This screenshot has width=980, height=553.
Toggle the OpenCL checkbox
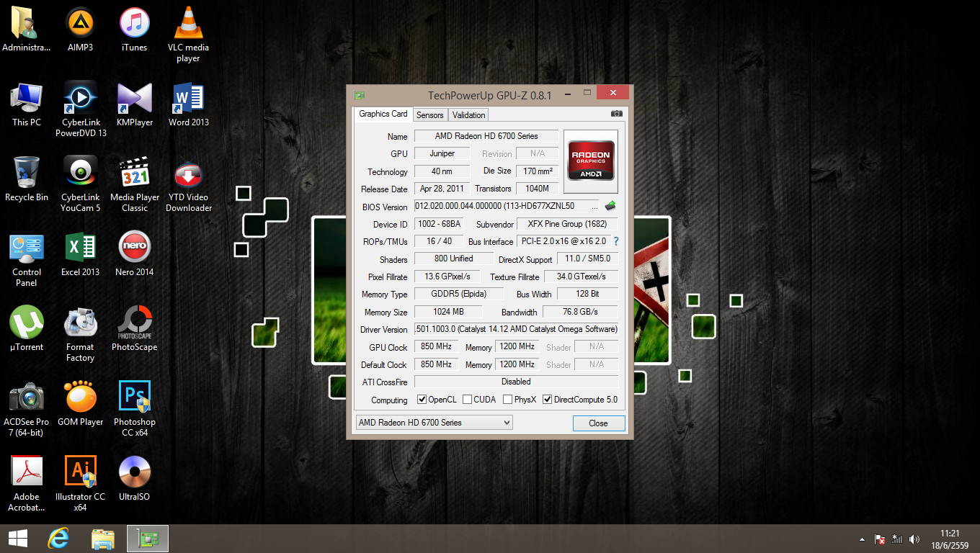click(422, 400)
